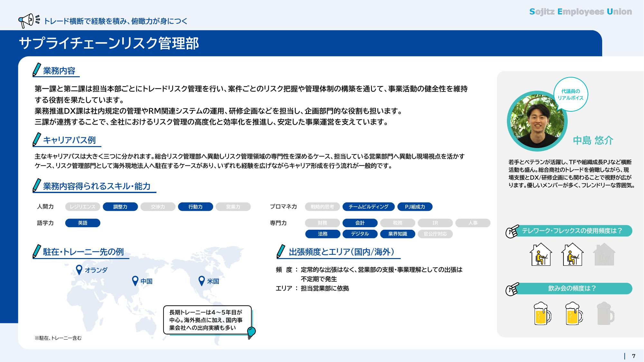
Task: Select pencil icon next to 業務内容得られるスキル・能力
Action: tap(37, 185)
